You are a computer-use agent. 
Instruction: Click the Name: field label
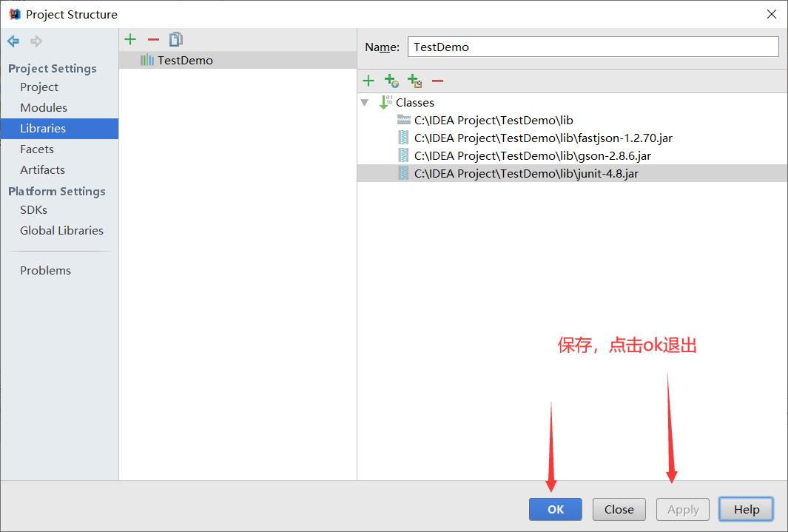tap(382, 47)
